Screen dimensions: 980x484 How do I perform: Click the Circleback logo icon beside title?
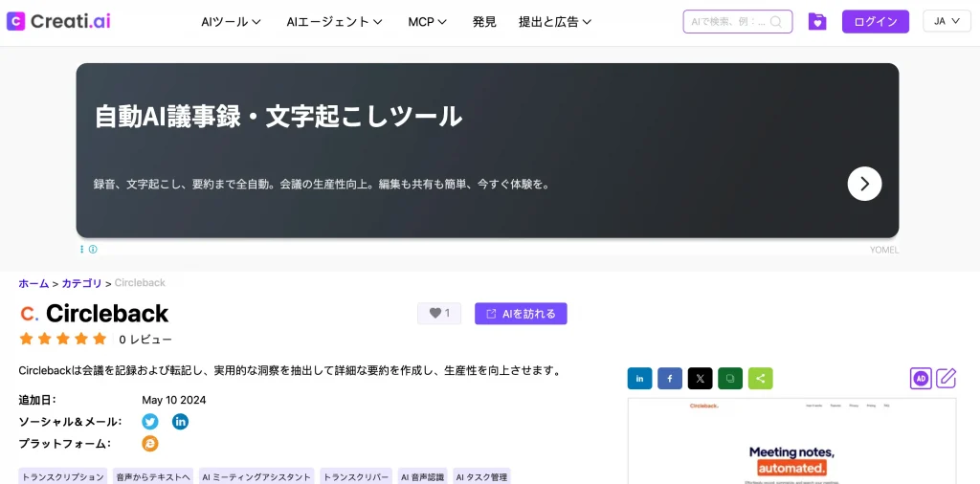pyautogui.click(x=30, y=313)
